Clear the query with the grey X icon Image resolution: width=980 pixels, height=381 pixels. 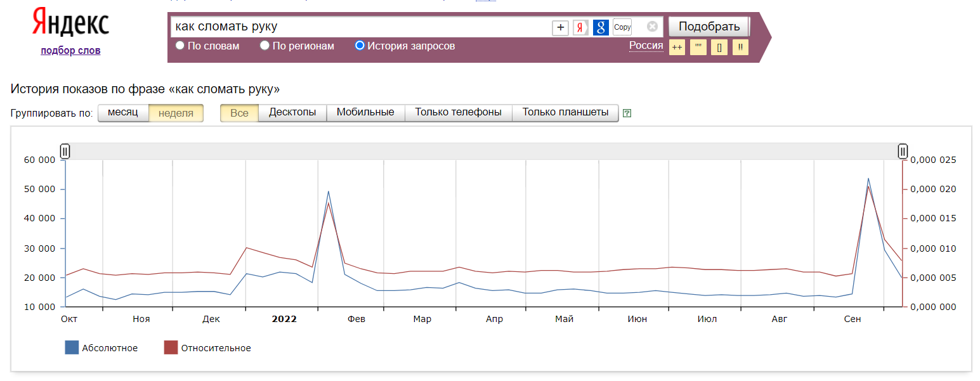coord(652,27)
